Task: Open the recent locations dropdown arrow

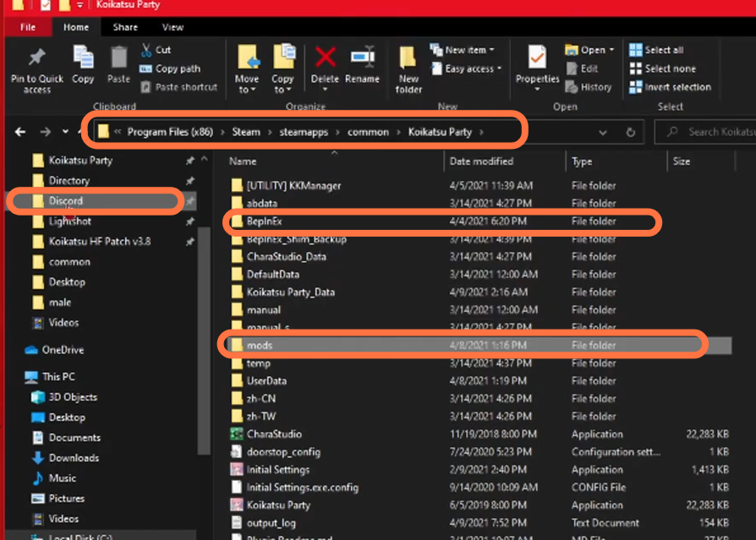Action: (65, 132)
